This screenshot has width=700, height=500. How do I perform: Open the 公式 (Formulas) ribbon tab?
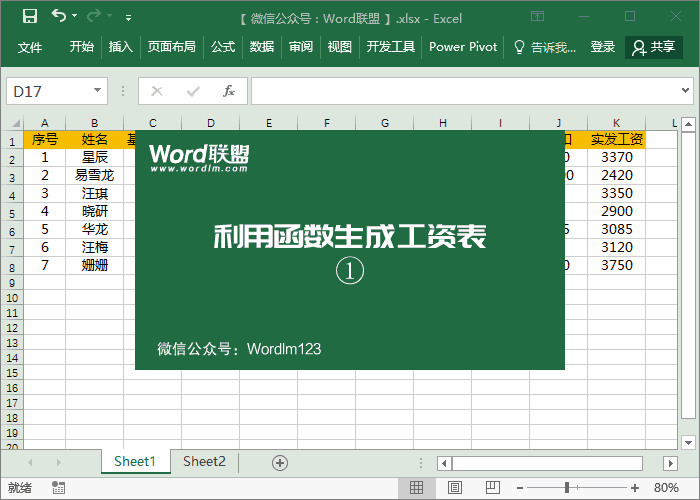tap(223, 47)
